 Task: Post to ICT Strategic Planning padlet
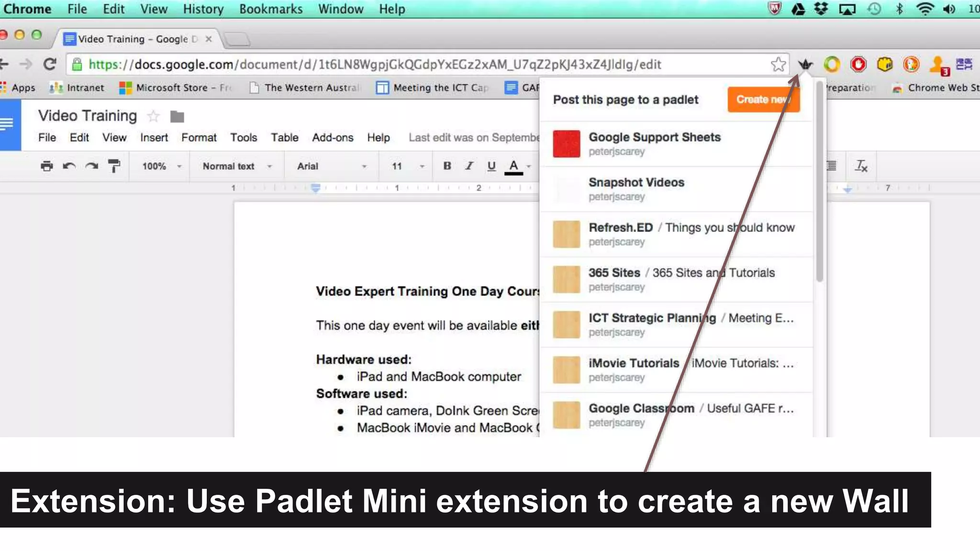pos(676,324)
